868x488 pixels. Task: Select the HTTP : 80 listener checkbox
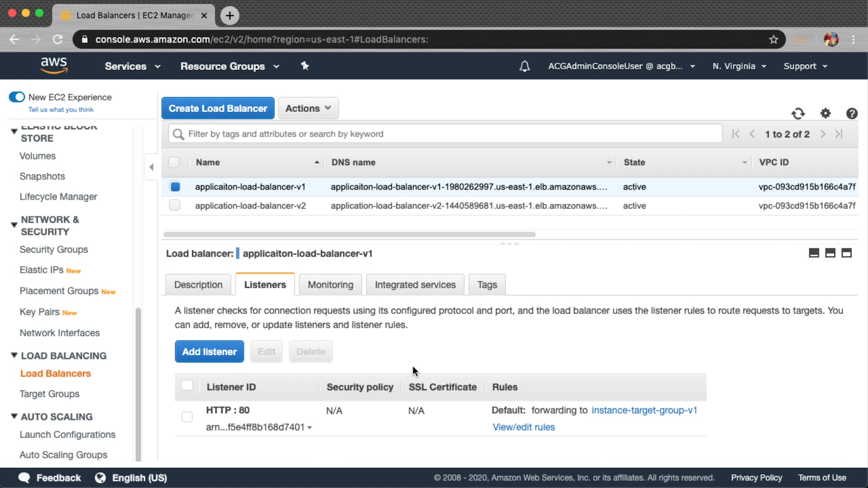coord(187,417)
